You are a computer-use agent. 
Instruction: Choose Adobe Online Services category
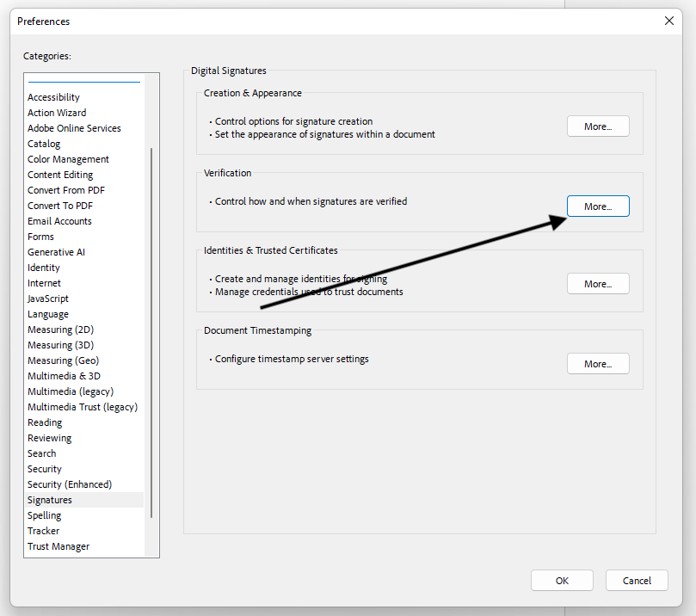tap(74, 128)
